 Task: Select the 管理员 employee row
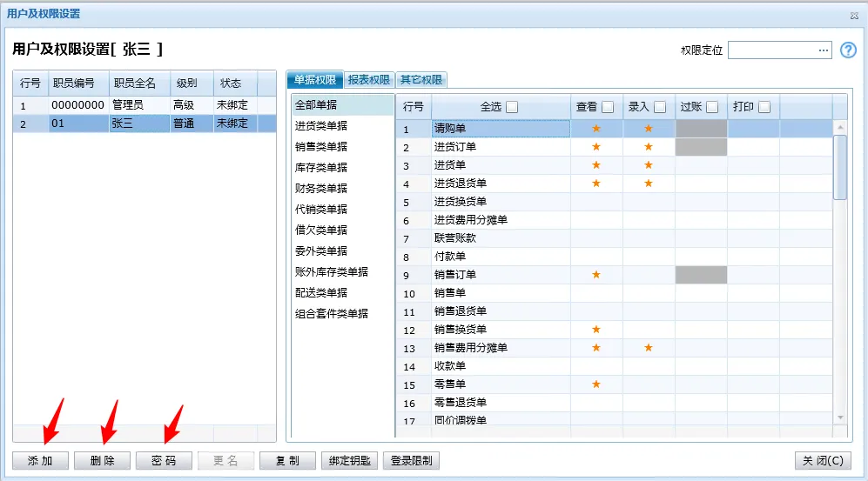pyautogui.click(x=145, y=105)
